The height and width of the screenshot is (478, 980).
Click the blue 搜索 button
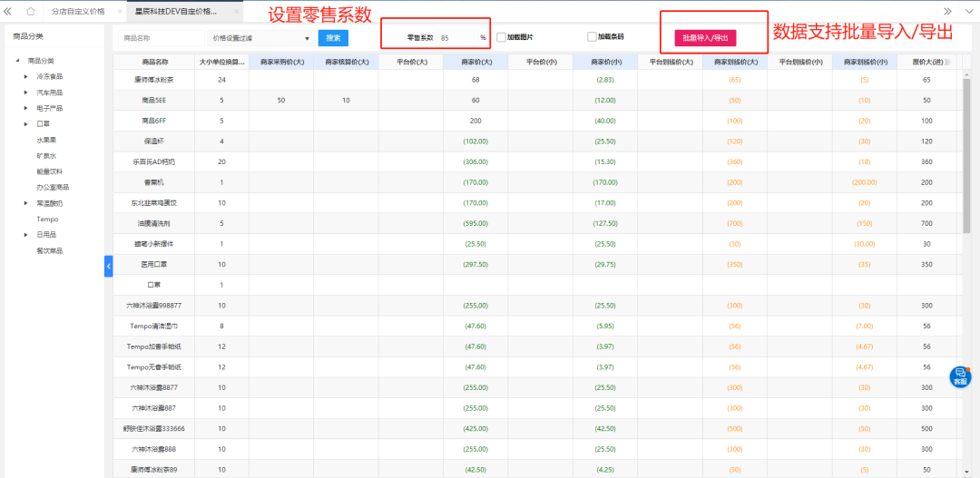(x=333, y=38)
